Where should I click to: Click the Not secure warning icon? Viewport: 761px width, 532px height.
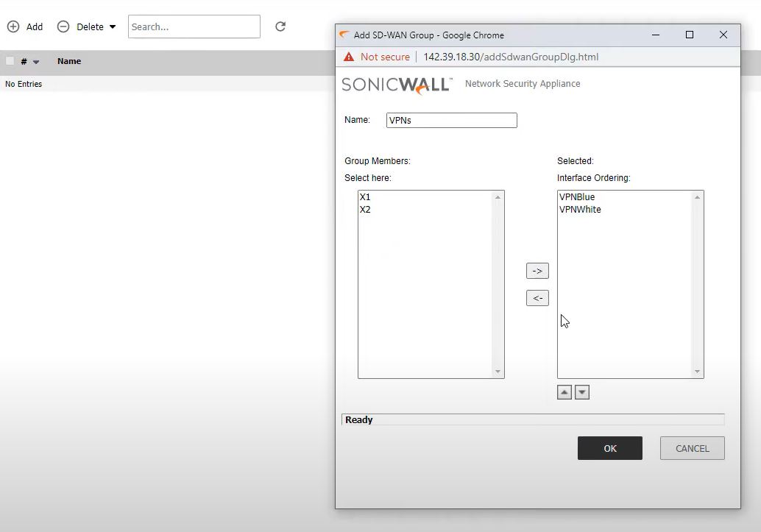pos(349,57)
